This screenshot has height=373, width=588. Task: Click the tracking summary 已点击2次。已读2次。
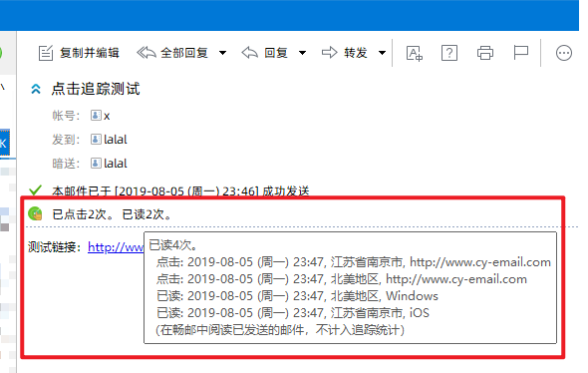coord(112,214)
